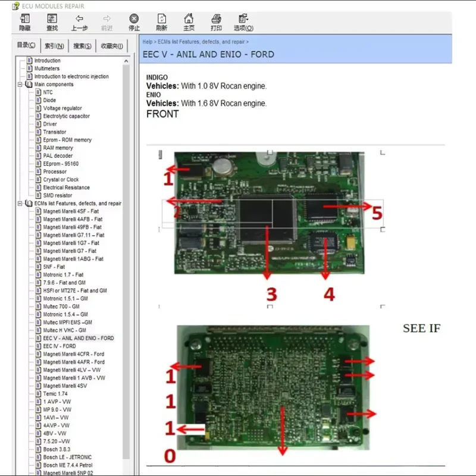The image size is (476, 476).
Task: Open the Favorites (收藏夹) tab
Action: pyautogui.click(x=112, y=46)
